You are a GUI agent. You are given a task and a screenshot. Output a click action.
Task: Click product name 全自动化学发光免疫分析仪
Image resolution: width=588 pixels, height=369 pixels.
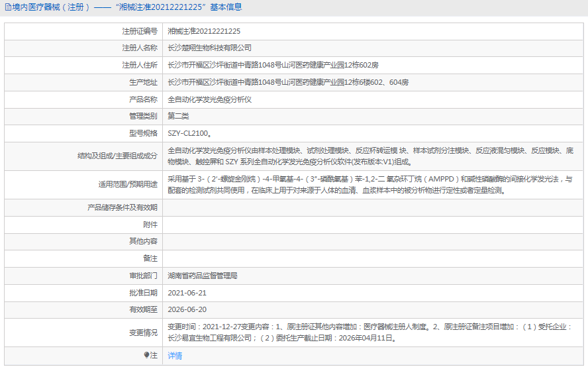pyautogui.click(x=210, y=99)
